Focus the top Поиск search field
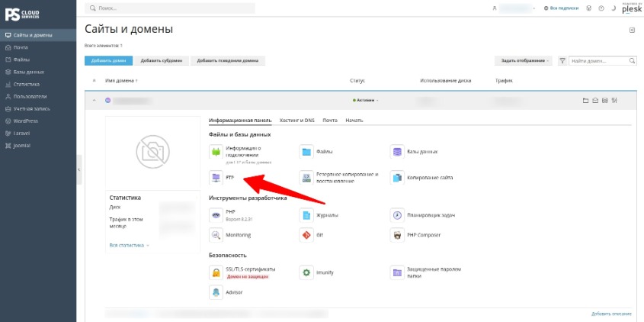The image size is (644, 322). (170, 8)
